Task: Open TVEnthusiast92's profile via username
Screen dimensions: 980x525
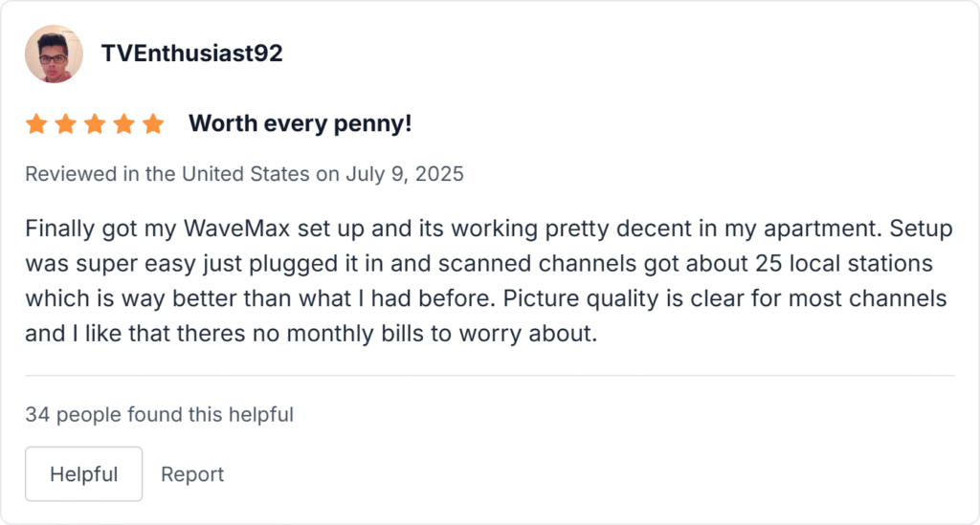Action: 191,54
